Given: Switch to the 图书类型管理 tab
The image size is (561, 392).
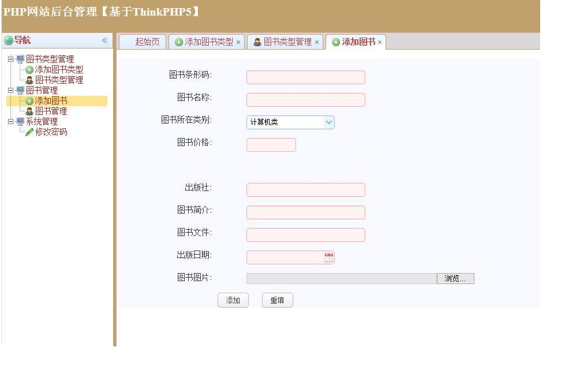Looking at the screenshot, I should (286, 42).
